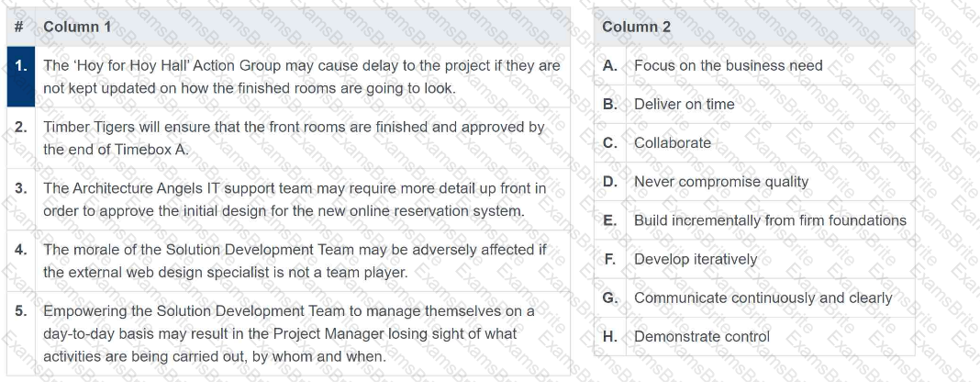
Task: Select the Timber Tigers Timebox A statement
Action: click(294, 138)
